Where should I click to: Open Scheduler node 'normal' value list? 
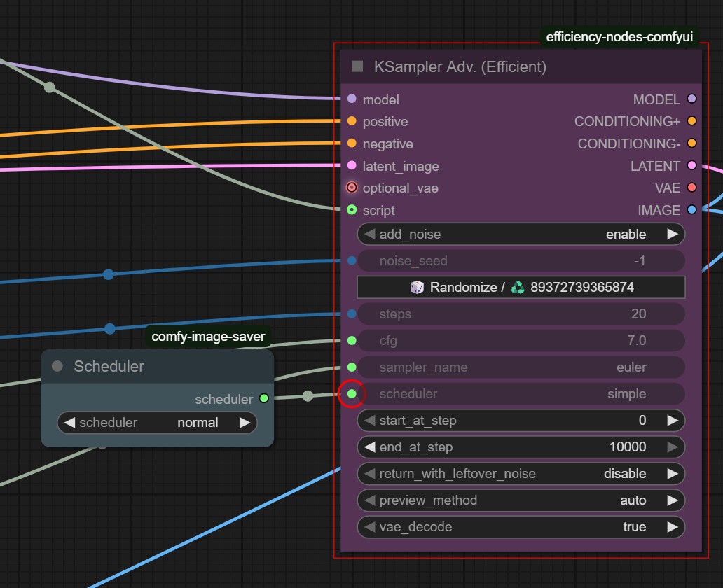click(x=198, y=423)
